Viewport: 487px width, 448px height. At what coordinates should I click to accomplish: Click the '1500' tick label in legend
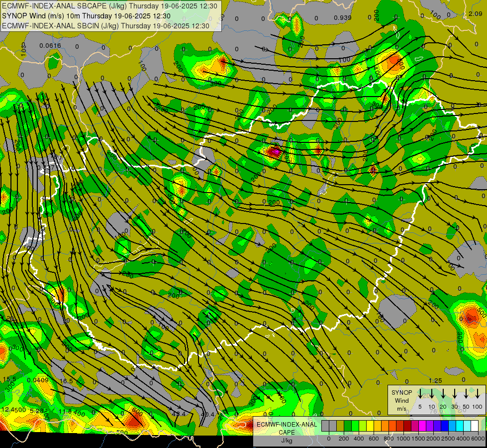[418, 439]
